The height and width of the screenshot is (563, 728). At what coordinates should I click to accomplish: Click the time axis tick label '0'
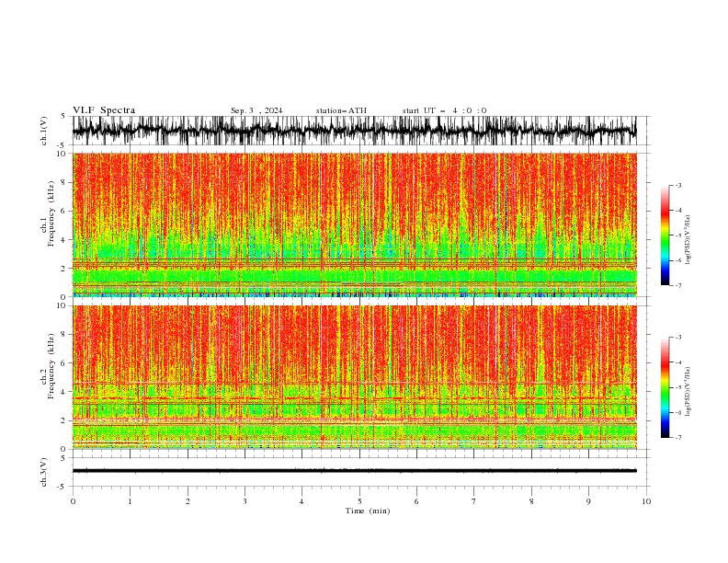(73, 501)
